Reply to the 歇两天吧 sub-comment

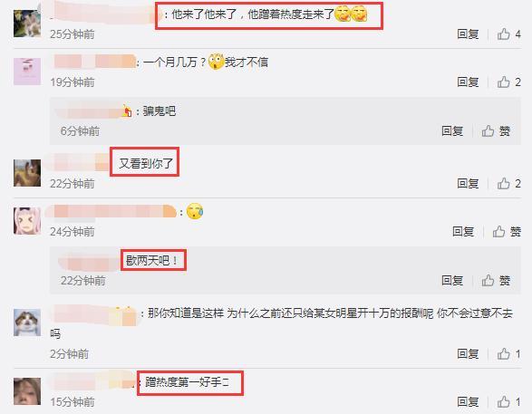coord(452,281)
